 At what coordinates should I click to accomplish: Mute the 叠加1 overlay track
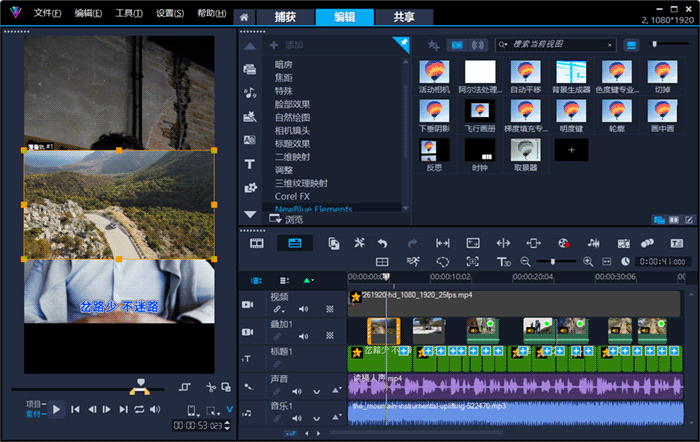point(304,336)
